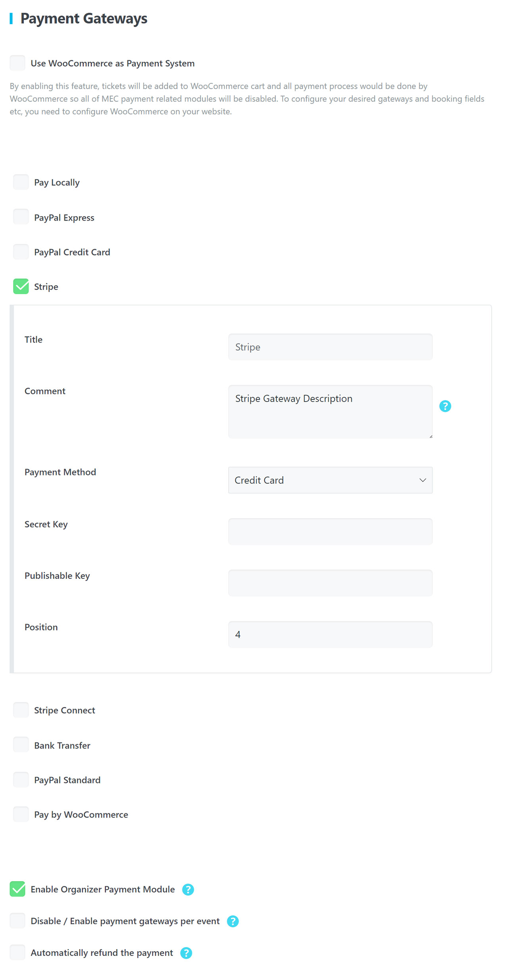Enable the Pay by WooCommerce option
The image size is (508, 980).
[21, 814]
